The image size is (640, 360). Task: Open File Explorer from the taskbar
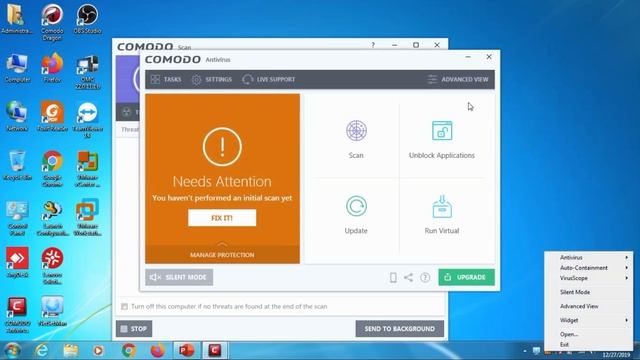(71, 351)
